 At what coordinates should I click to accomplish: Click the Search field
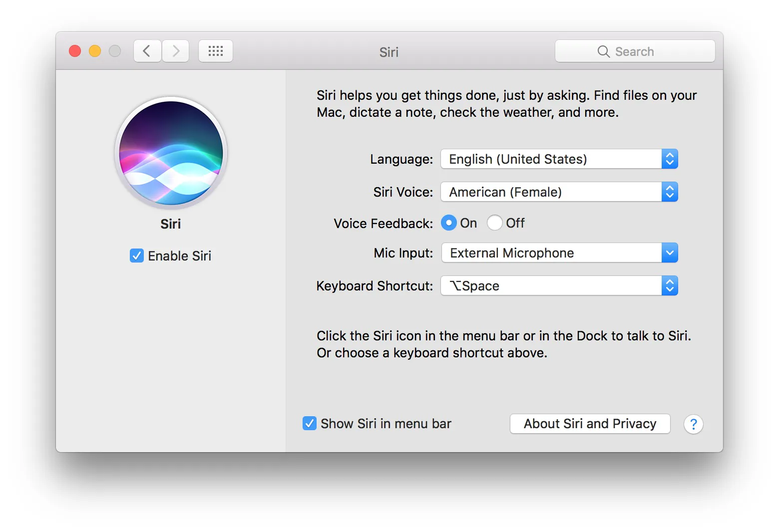(x=635, y=51)
